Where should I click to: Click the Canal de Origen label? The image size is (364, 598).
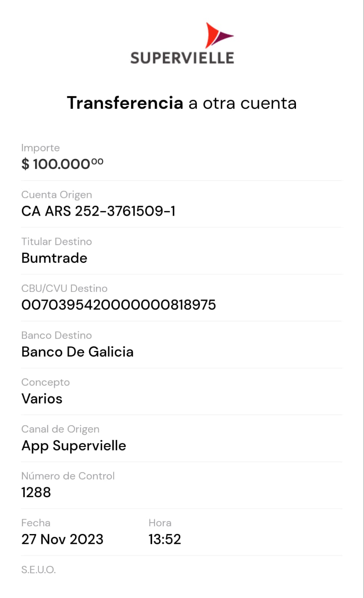click(60, 429)
